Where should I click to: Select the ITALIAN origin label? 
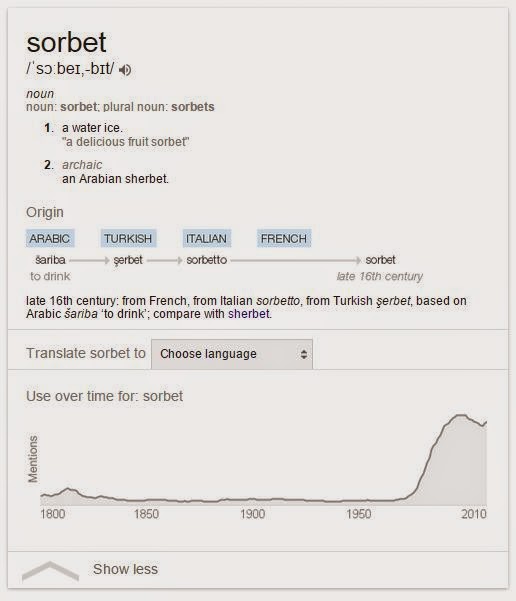(206, 238)
